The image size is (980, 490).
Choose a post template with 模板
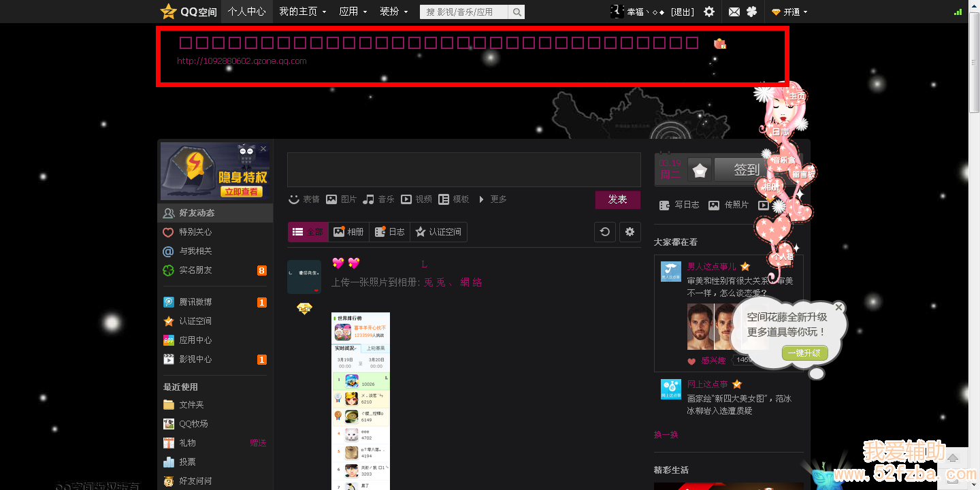tap(454, 199)
